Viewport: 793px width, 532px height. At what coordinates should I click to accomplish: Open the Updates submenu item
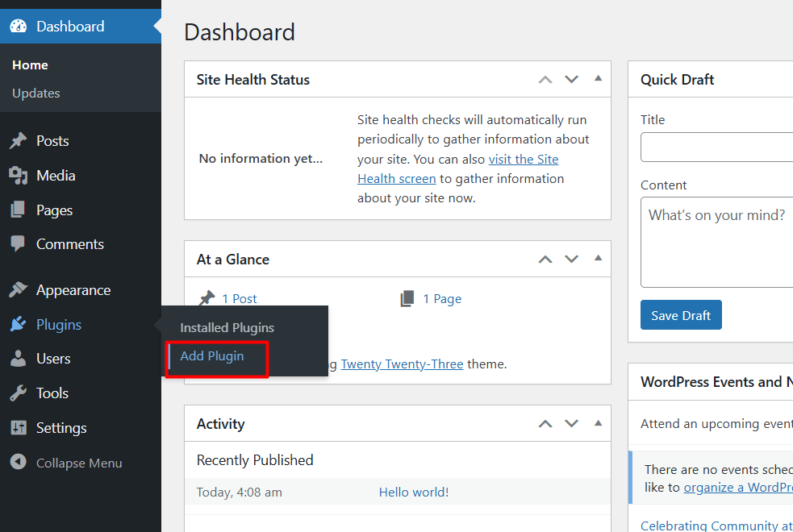pos(36,94)
